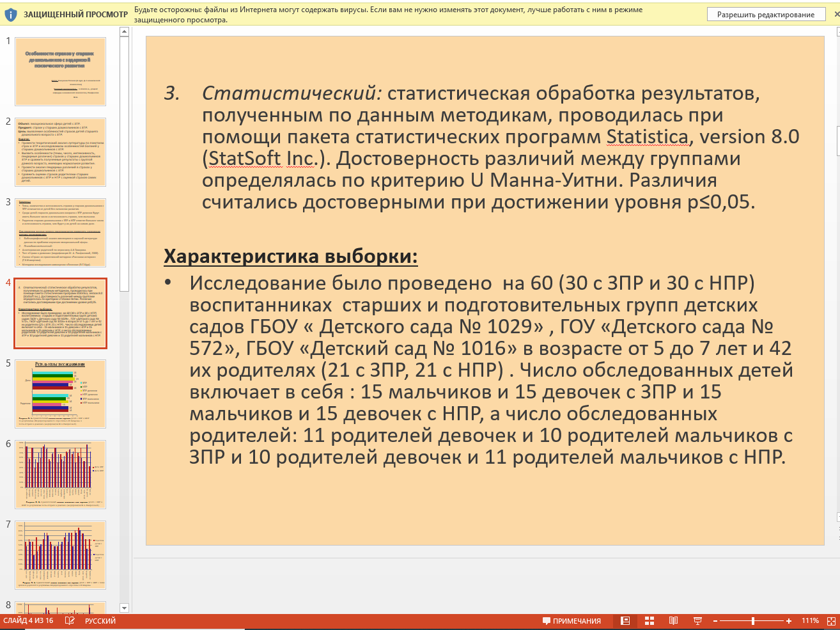The height and width of the screenshot is (630, 840).
Task: Open slide 5 results chart thumbnail
Action: pyautogui.click(x=60, y=394)
